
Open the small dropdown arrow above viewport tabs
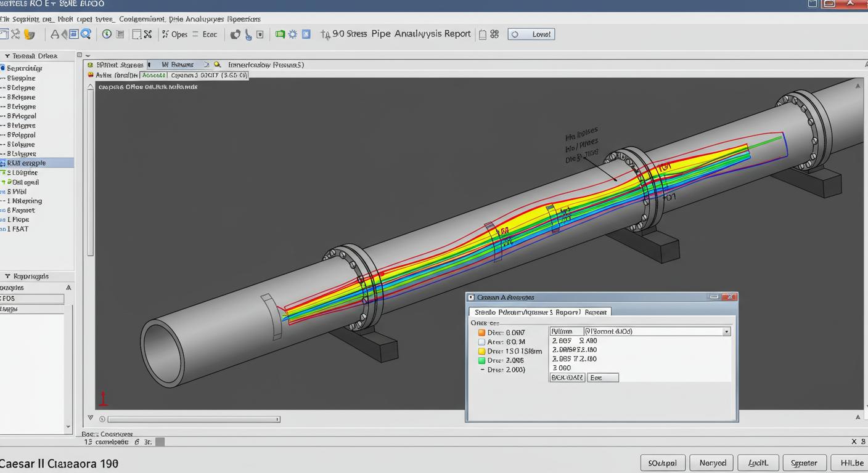pos(88,55)
